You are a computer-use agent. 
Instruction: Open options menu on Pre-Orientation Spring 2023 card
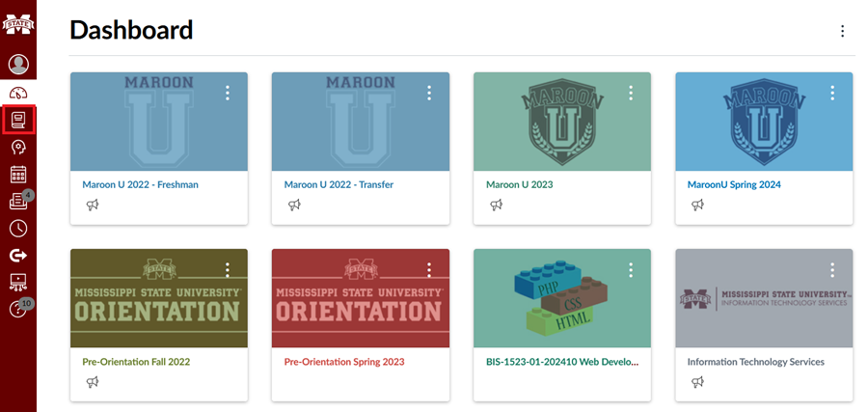tap(428, 270)
